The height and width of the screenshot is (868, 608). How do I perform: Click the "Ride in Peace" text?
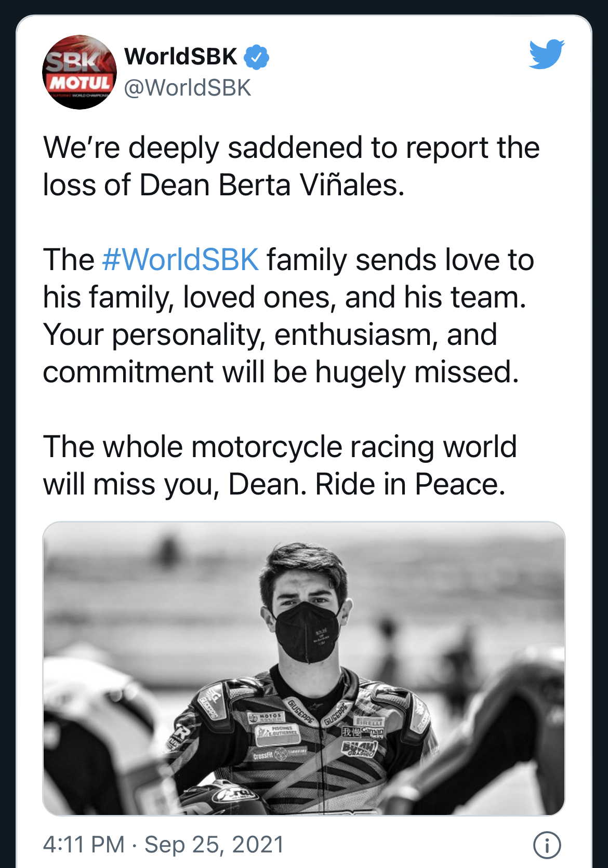point(410,484)
